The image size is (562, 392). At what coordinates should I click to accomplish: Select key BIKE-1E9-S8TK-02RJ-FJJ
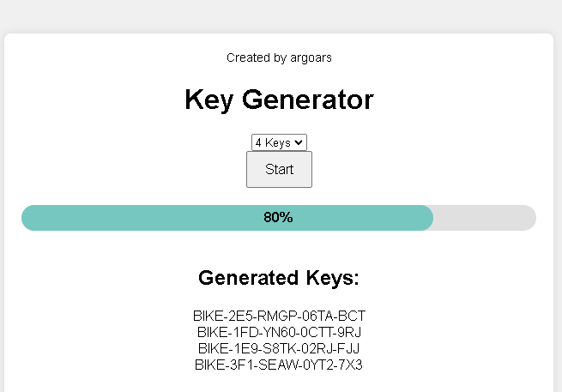(x=279, y=348)
